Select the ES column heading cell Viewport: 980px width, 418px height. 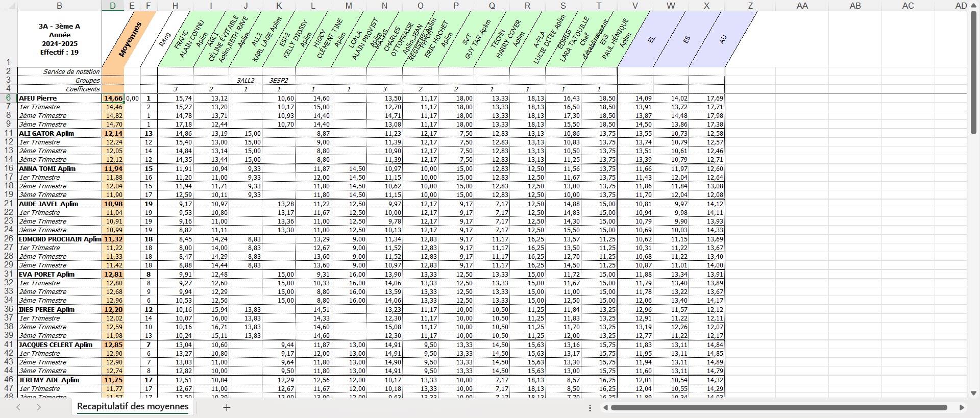point(687,39)
